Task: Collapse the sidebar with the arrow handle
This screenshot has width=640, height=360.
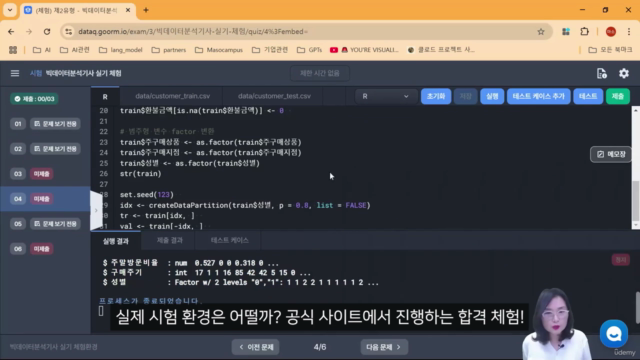Action: 96,210
